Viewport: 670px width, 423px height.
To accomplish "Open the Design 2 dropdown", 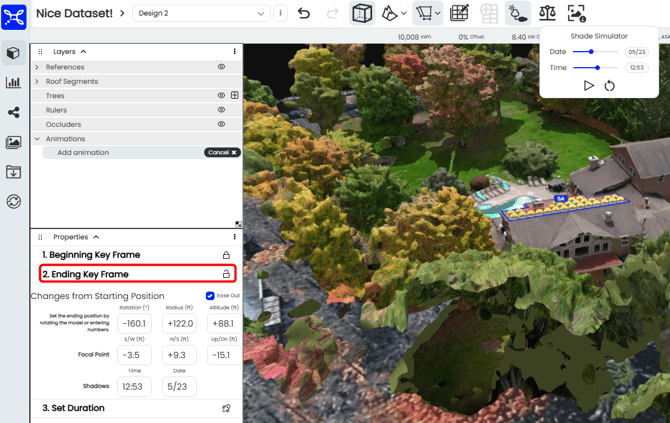I will tap(201, 13).
